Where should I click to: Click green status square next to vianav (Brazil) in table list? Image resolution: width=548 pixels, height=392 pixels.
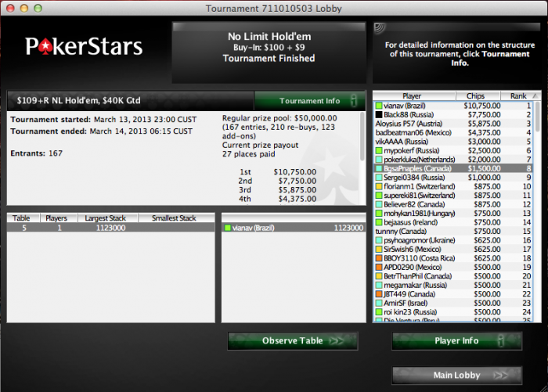click(228, 228)
